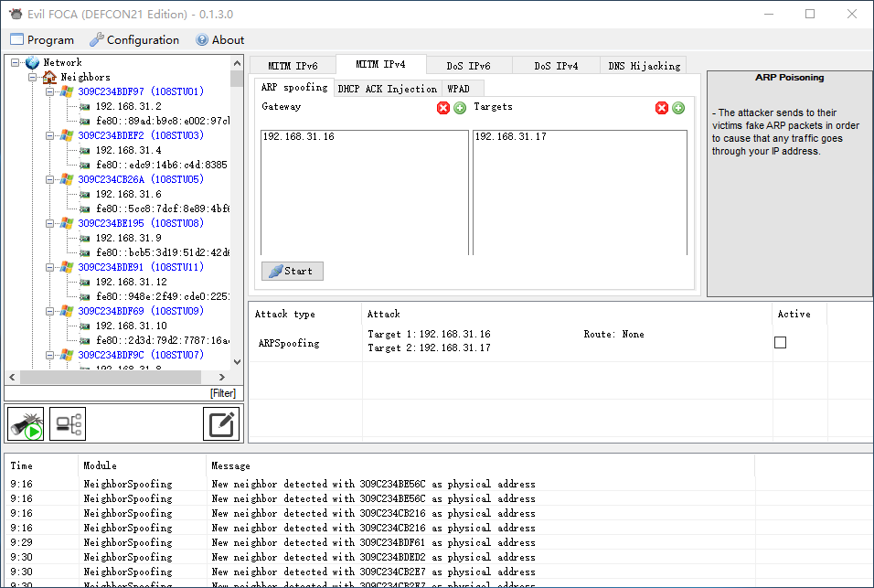Click Windows icon of 309C234BDF9C host
Image resolution: width=874 pixels, height=588 pixels.
click(x=67, y=355)
